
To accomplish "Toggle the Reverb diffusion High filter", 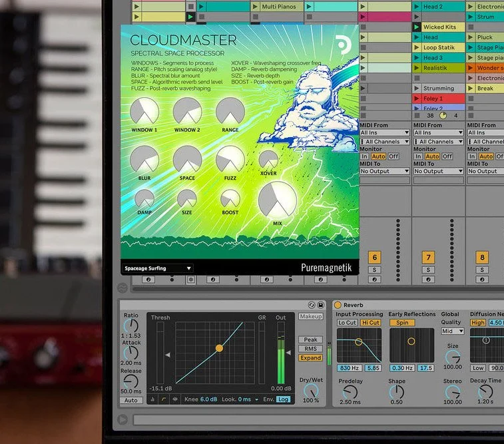I will [x=478, y=323].
